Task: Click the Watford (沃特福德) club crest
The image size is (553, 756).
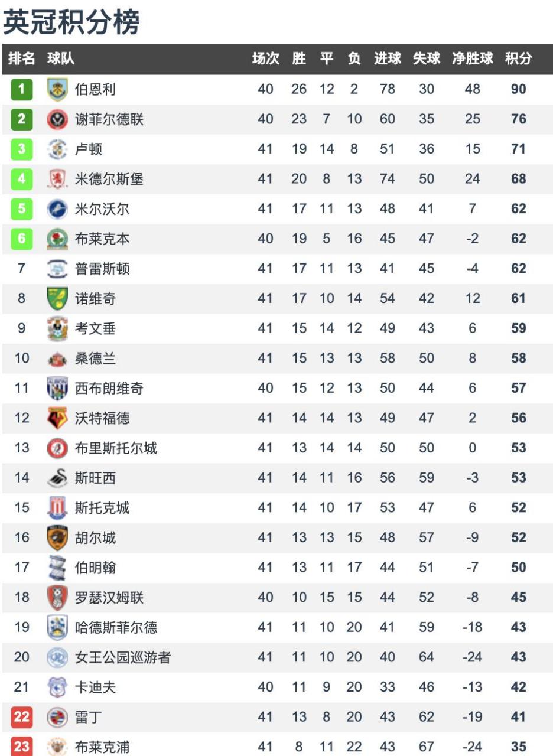Action: [57, 418]
